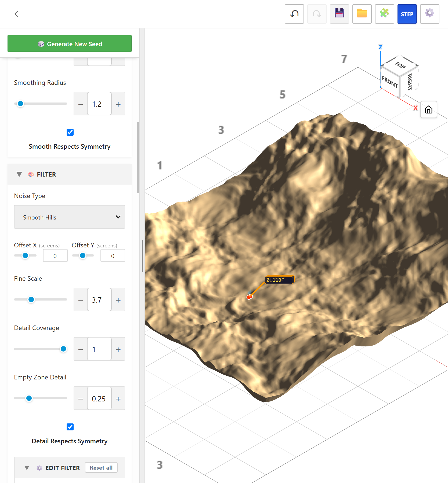Viewport: 448px width, 483px height.
Task: Click the floppy disk save icon
Action: tap(339, 14)
